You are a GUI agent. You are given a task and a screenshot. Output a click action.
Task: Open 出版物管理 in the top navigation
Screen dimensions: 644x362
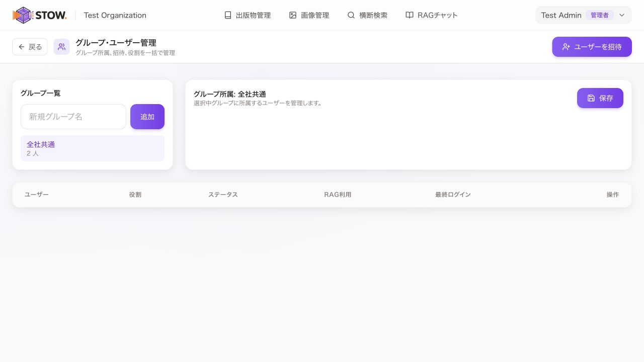click(248, 15)
